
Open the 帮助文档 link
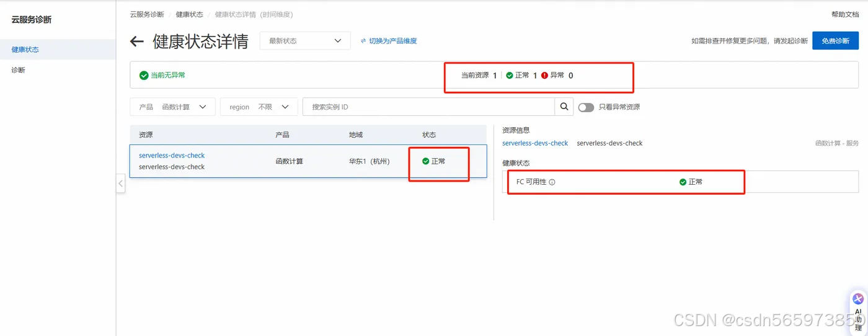click(x=845, y=14)
